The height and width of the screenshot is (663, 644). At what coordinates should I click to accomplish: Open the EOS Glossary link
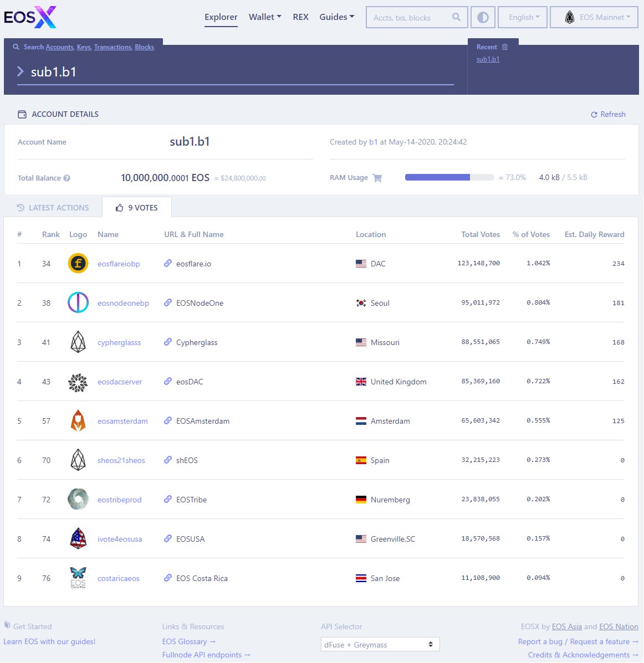click(x=189, y=641)
